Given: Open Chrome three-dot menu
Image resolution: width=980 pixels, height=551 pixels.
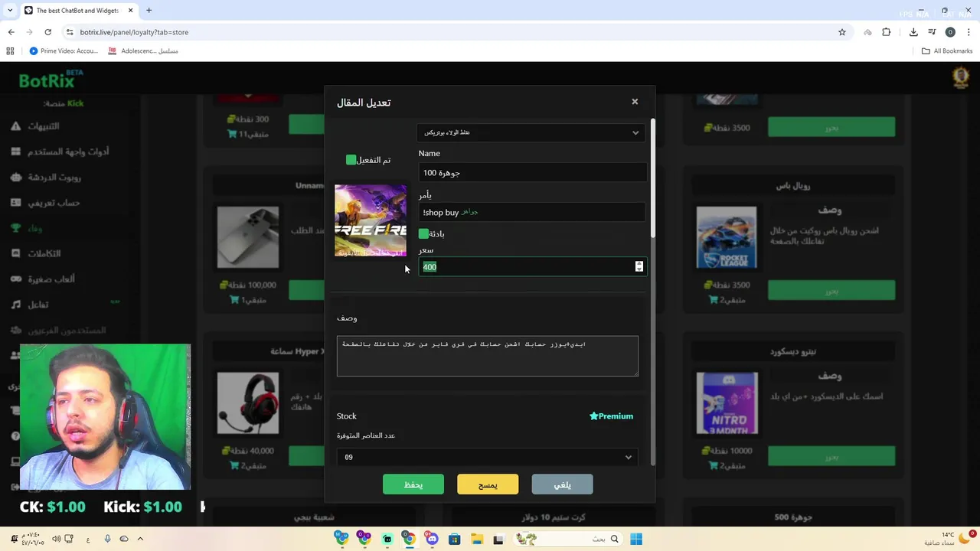Looking at the screenshot, I should coord(969,32).
